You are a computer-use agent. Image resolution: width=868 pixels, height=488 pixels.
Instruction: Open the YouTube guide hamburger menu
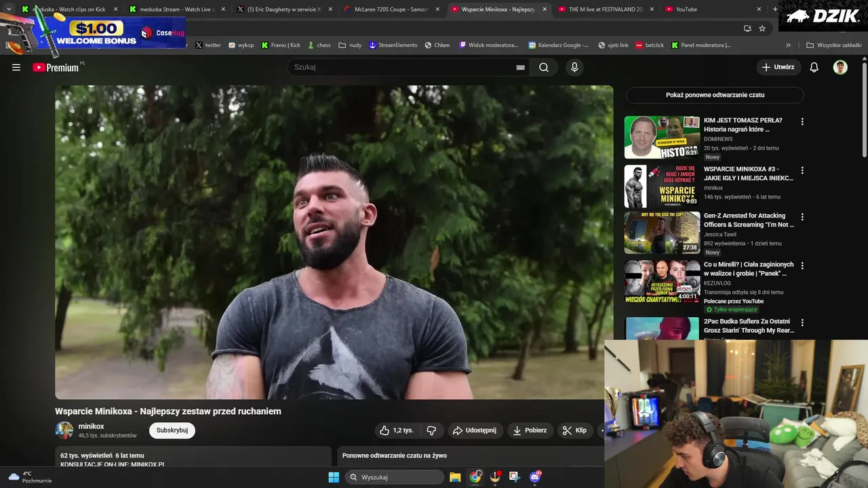[x=16, y=67]
